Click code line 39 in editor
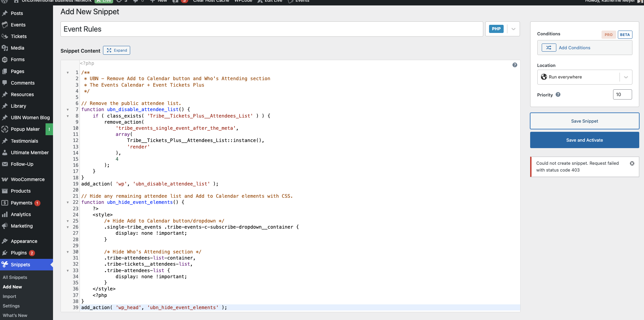This screenshot has height=320, width=644. (x=300, y=307)
